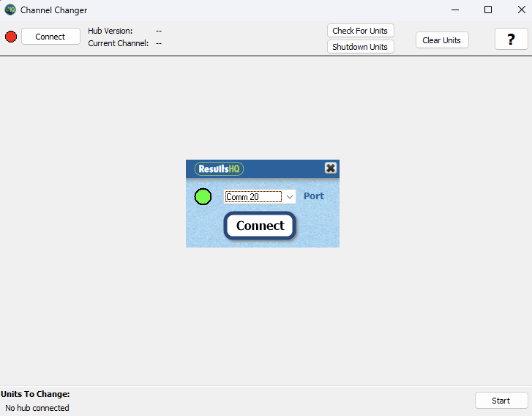Minimize the Channel Changer window
Screen dimensions: 532x416
tap(455, 10)
